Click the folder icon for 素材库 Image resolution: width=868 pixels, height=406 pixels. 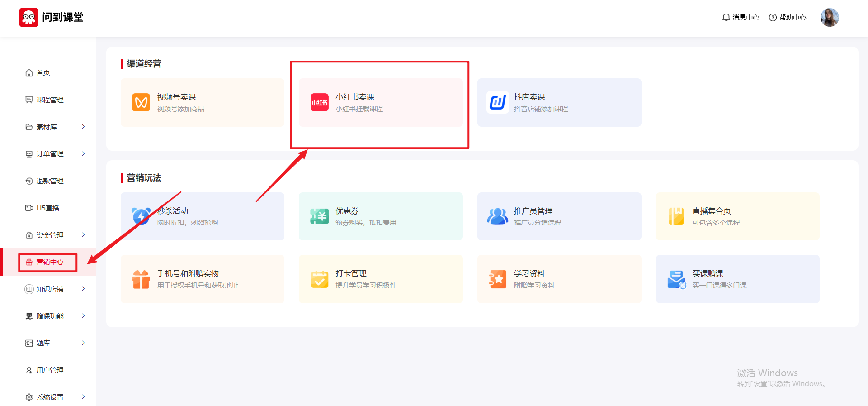[29, 127]
